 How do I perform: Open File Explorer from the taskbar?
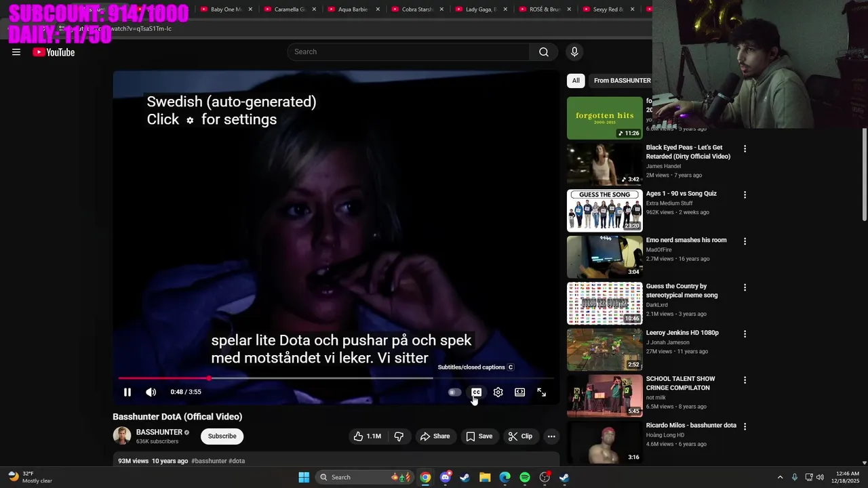[x=485, y=477]
